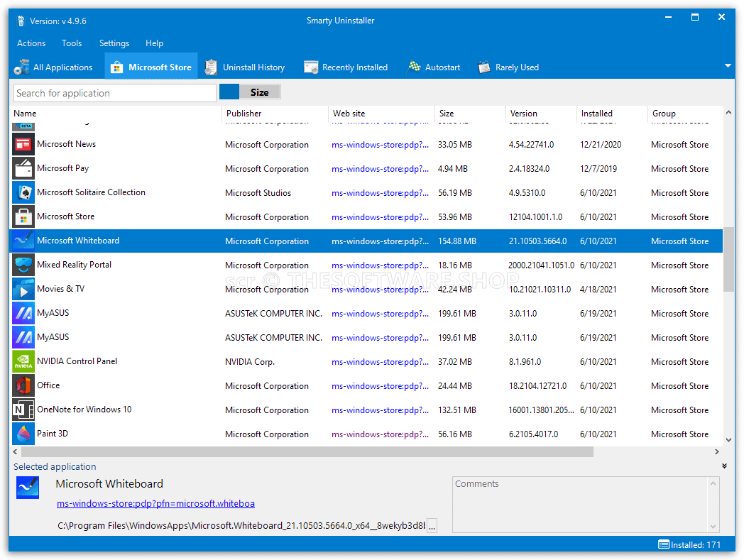Click the vertical scrollbar thumb of the app list
Screen dimensions: 744x560
click(x=729, y=259)
